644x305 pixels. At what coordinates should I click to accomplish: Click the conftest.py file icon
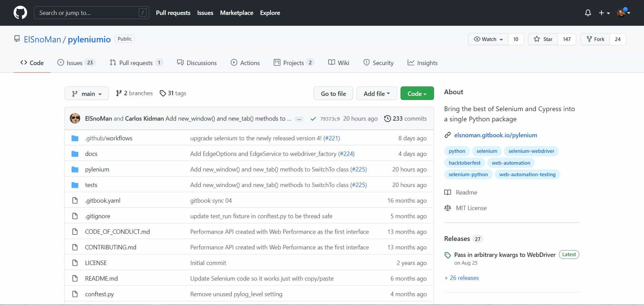click(x=75, y=294)
